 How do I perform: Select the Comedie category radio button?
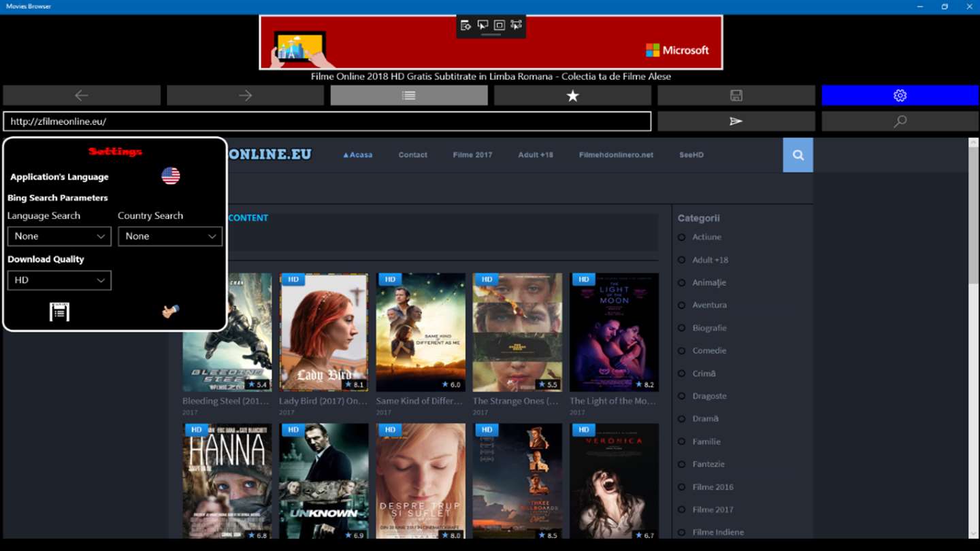(x=681, y=350)
